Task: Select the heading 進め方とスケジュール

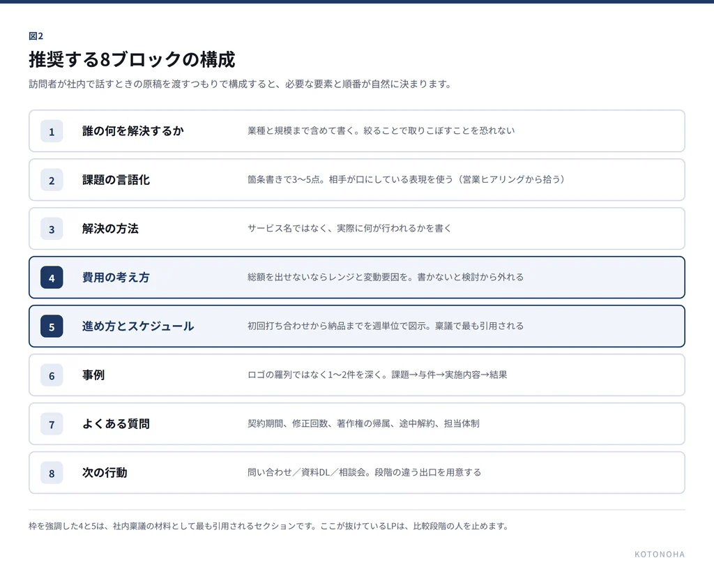Action: [x=138, y=326]
